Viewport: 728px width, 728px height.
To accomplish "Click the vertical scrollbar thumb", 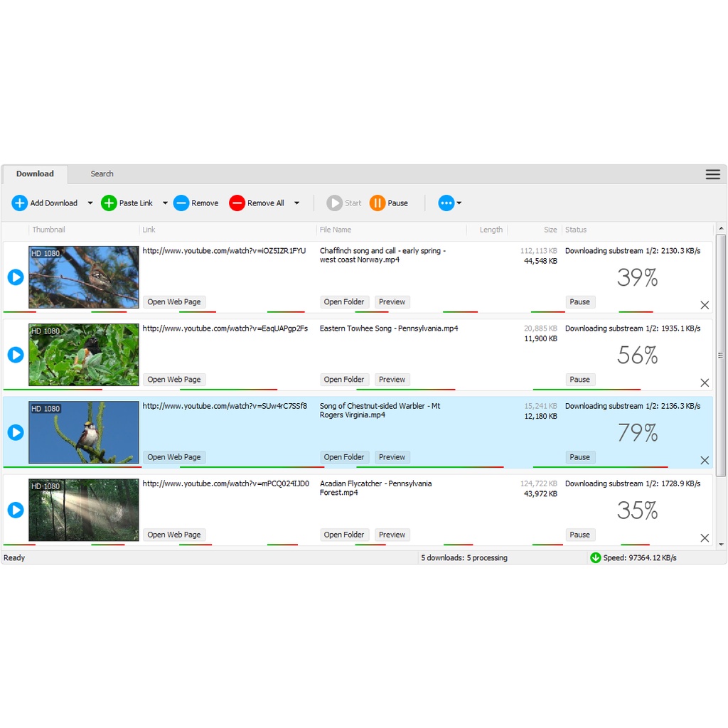I will pyautogui.click(x=721, y=355).
